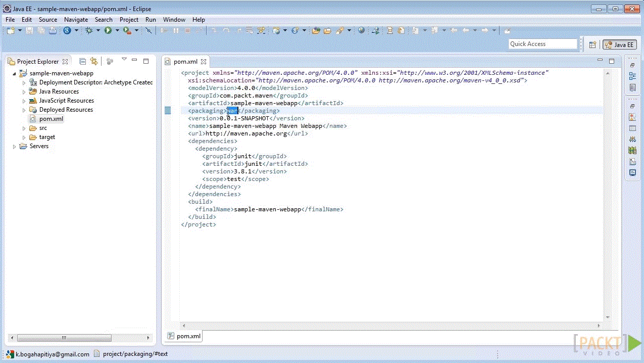Open the Edit menu

pos(27,20)
